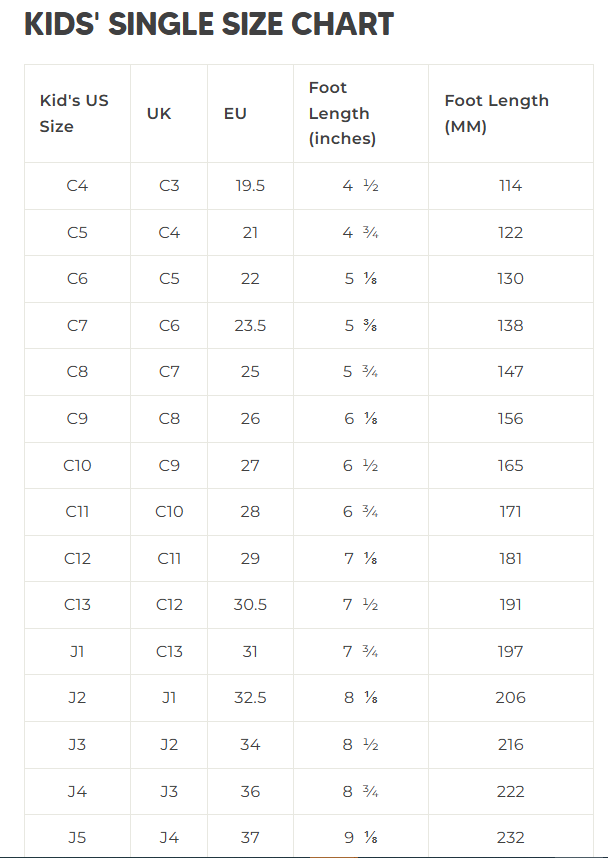This screenshot has width=608, height=858.
Task: Click the 147 mm foot length value
Action: (510, 372)
